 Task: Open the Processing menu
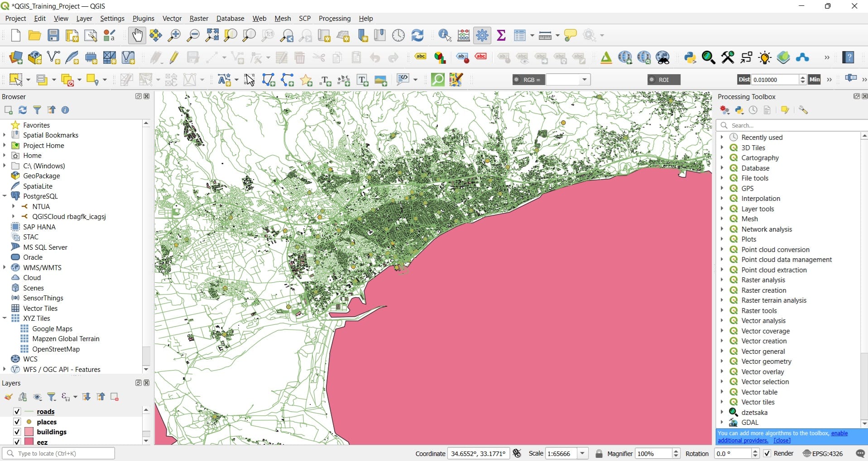pyautogui.click(x=335, y=19)
